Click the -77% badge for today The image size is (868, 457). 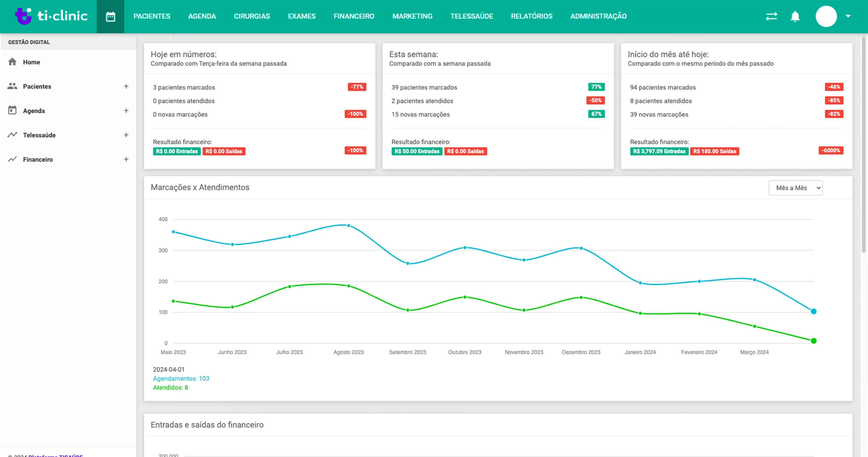pyautogui.click(x=357, y=87)
